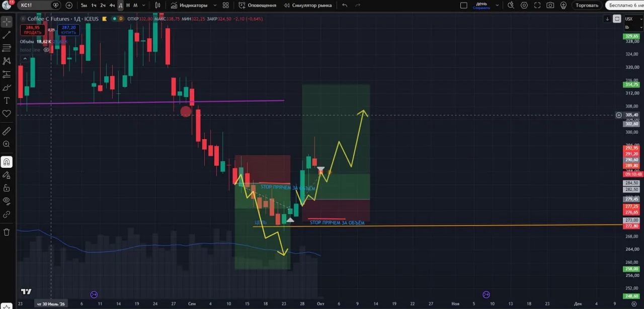Open the indicator templates grid icon
The image size is (644, 309).
[225, 5]
